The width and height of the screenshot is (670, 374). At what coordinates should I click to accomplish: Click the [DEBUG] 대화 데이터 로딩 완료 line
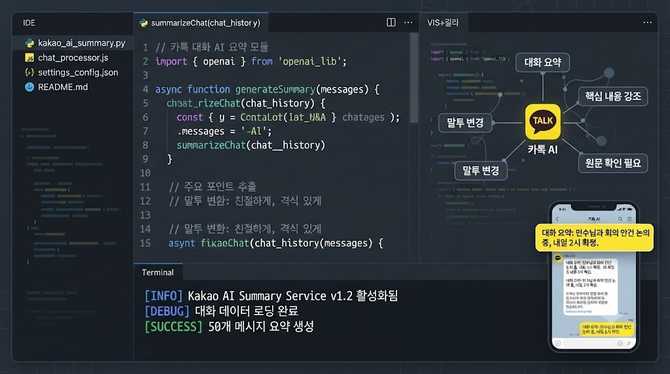pyautogui.click(x=221, y=311)
